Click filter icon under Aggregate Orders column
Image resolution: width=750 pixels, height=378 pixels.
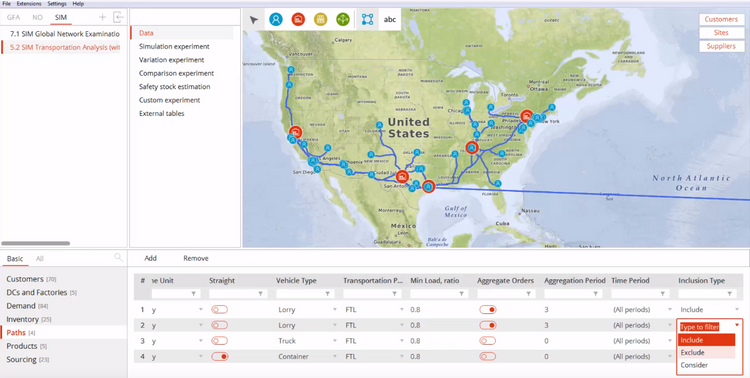[x=529, y=294]
